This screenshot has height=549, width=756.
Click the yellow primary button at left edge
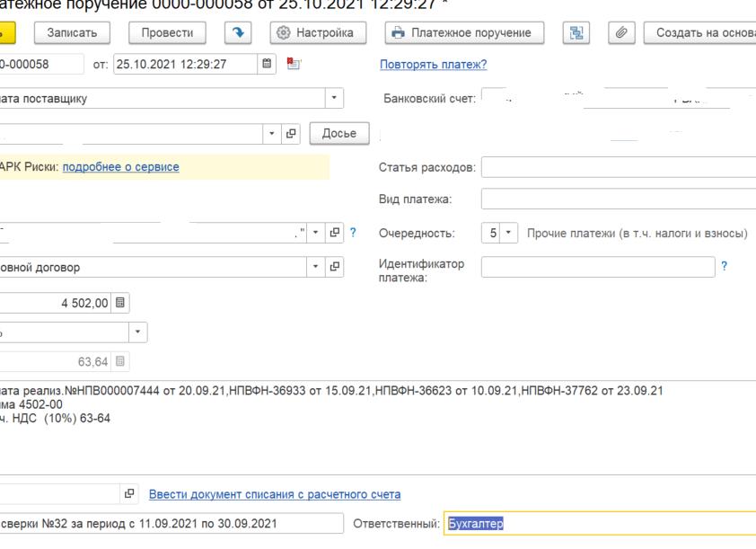click(8, 33)
